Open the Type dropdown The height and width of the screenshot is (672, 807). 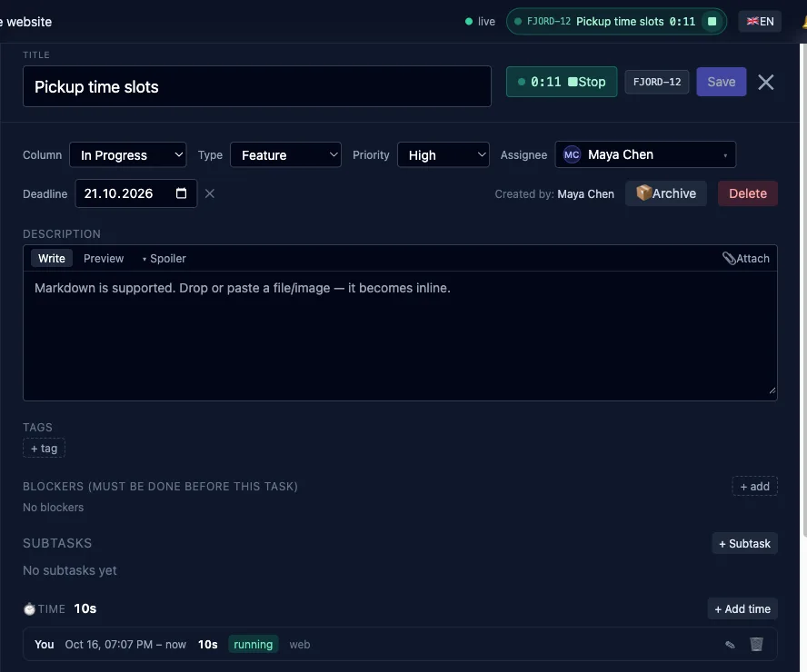pyautogui.click(x=285, y=154)
